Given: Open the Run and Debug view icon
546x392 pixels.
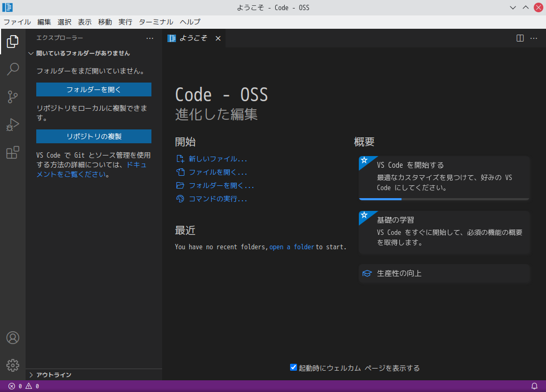Looking at the screenshot, I should [x=13, y=125].
